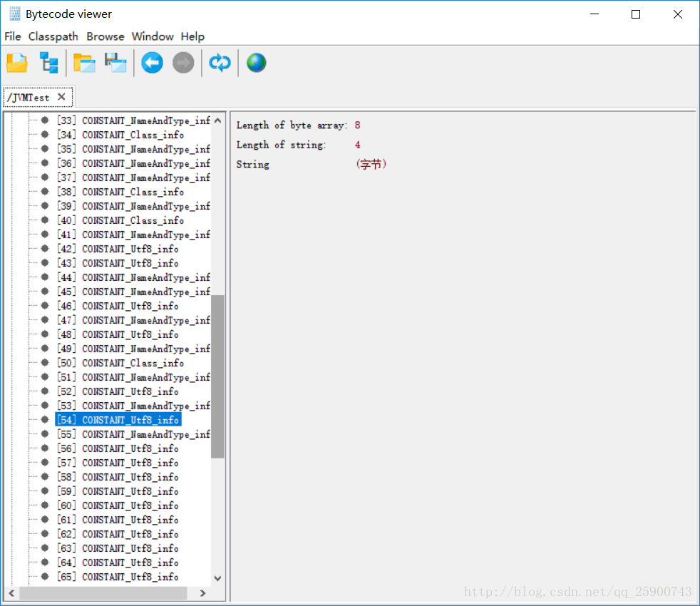
Task: Select [47] CONSTANT_NameAndType_info entry
Action: pyautogui.click(x=133, y=320)
